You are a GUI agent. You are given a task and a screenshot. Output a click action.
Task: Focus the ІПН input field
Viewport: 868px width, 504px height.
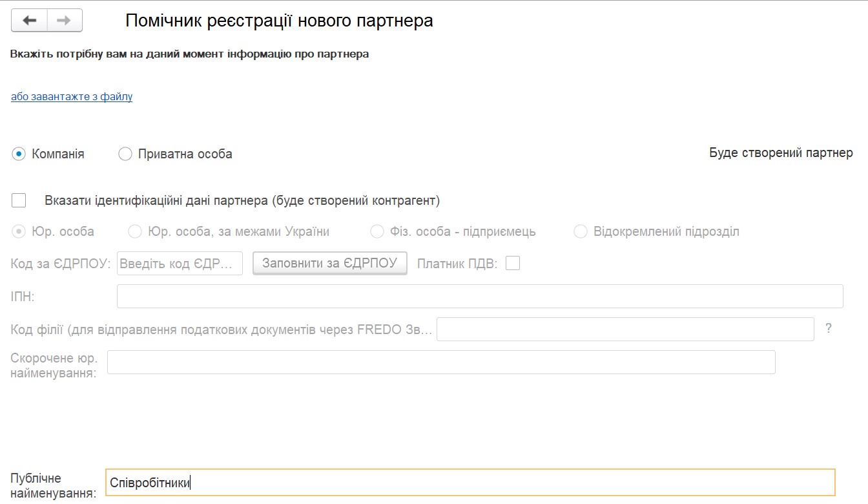pos(480,296)
